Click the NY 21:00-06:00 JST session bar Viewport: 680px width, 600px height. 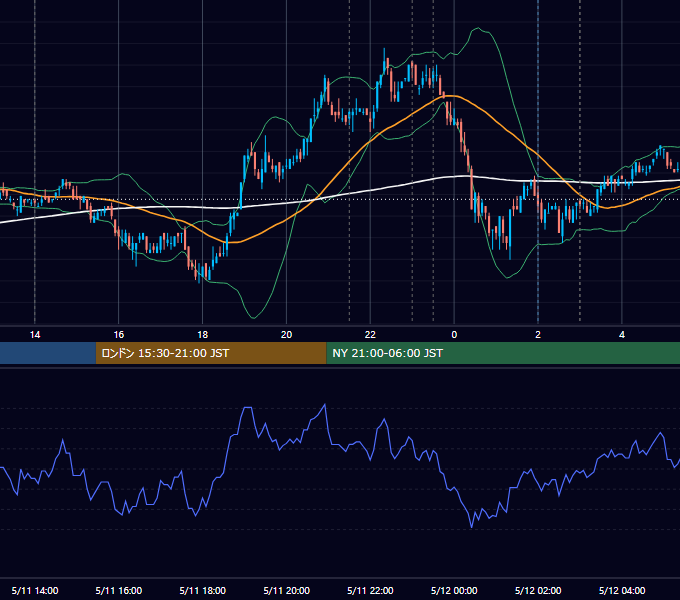click(503, 353)
